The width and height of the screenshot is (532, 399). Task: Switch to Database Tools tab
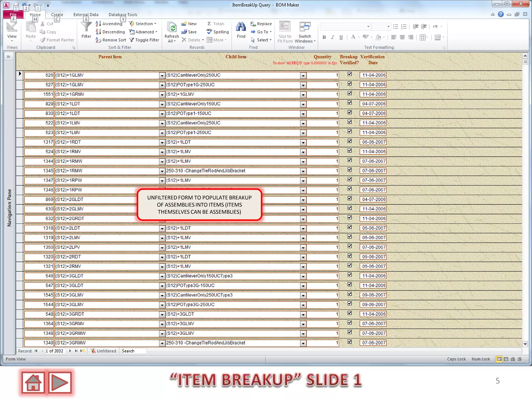123,15
